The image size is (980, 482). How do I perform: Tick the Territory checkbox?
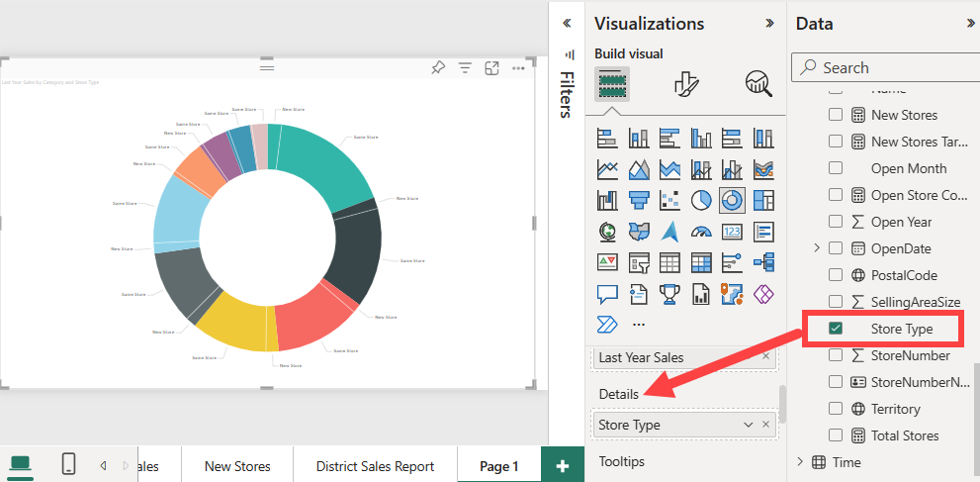tap(836, 409)
